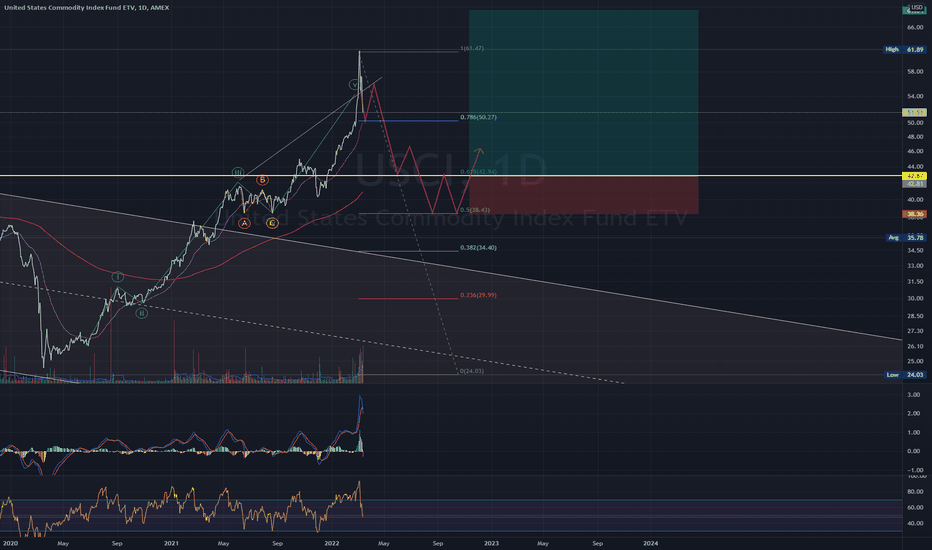932x550 pixels.
Task: Click the 48.00 price axis value
Action: click(x=915, y=137)
